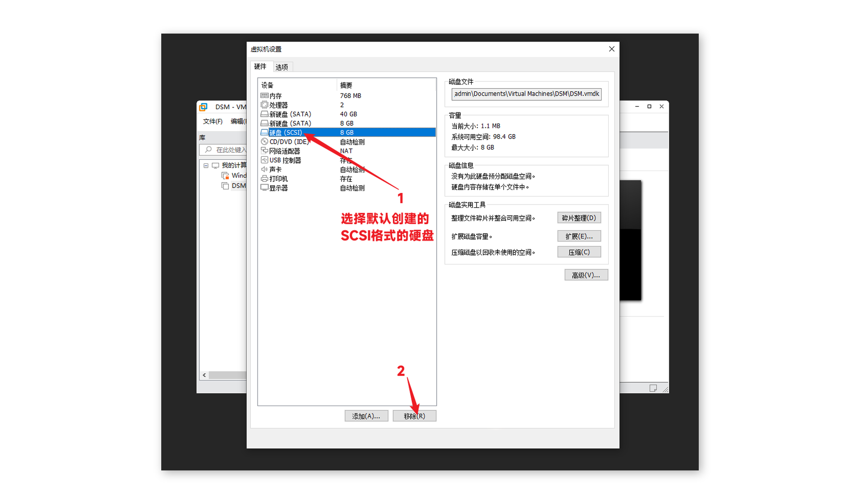Maximize the DSM VMware window

(649, 107)
